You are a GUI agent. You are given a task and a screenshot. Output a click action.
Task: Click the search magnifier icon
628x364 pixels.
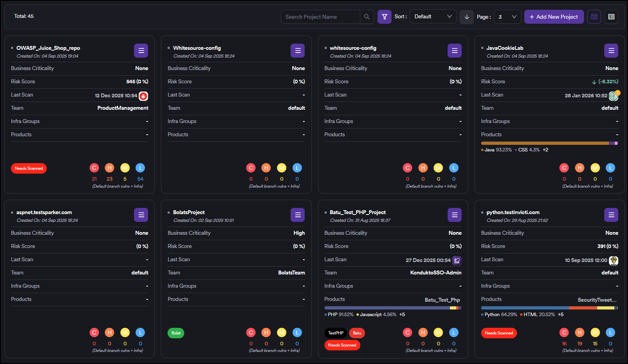[367, 17]
